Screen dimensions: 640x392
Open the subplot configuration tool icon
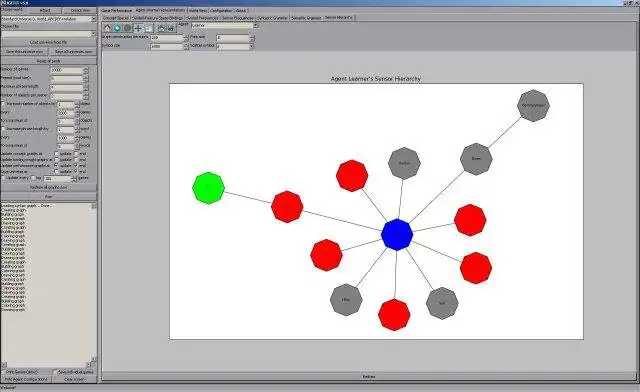(x=161, y=28)
